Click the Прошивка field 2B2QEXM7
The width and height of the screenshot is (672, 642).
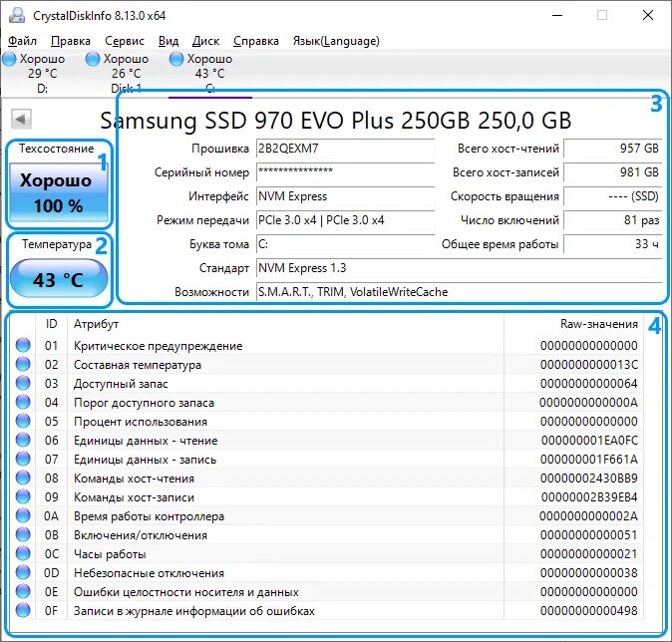(x=345, y=149)
